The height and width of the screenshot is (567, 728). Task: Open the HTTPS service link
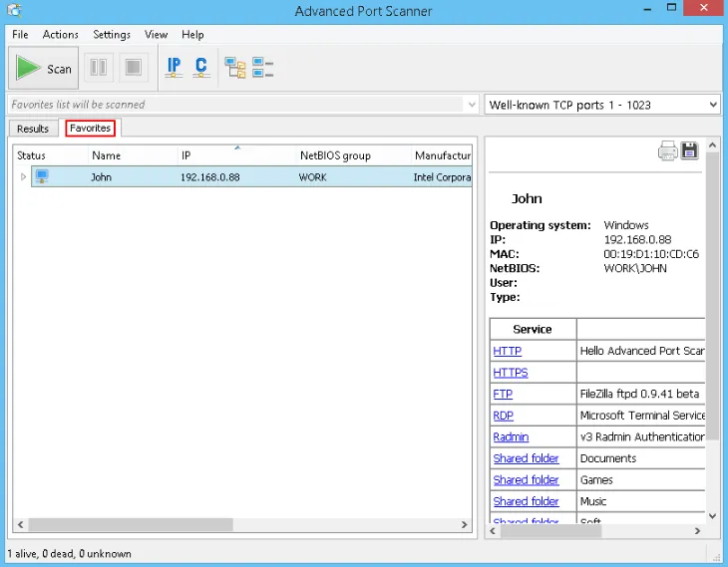pos(511,373)
